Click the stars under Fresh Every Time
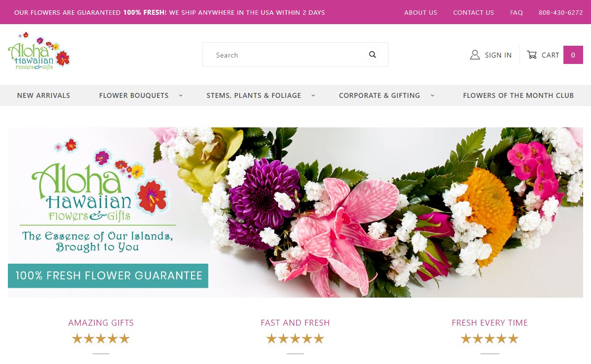 click(x=490, y=338)
